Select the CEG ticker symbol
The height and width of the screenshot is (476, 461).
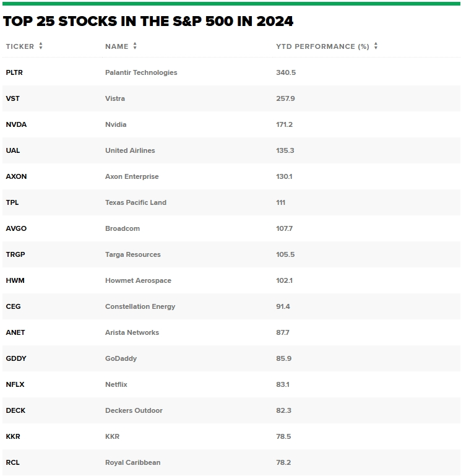[x=14, y=306]
